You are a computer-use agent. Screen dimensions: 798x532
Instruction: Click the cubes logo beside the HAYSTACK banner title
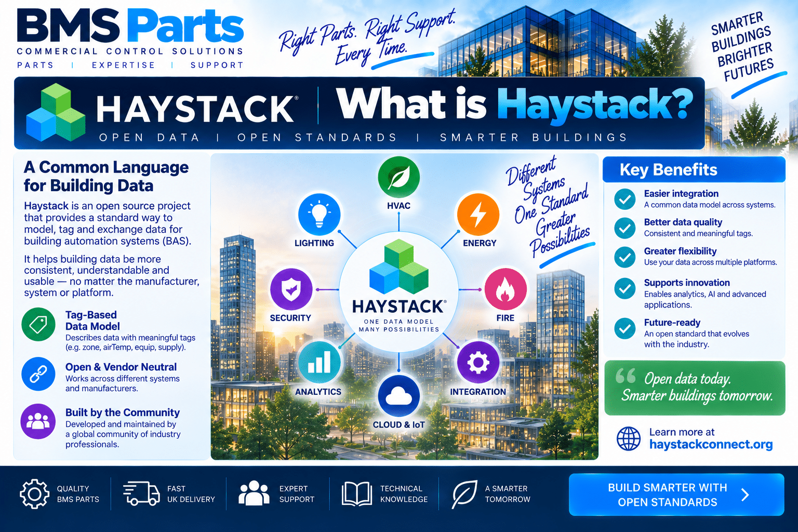[56, 113]
